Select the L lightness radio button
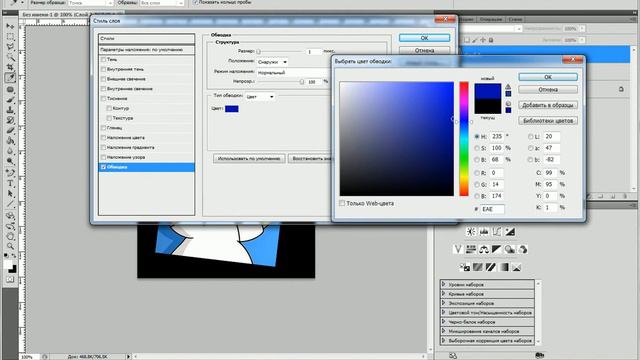640x360 pixels. (531, 137)
